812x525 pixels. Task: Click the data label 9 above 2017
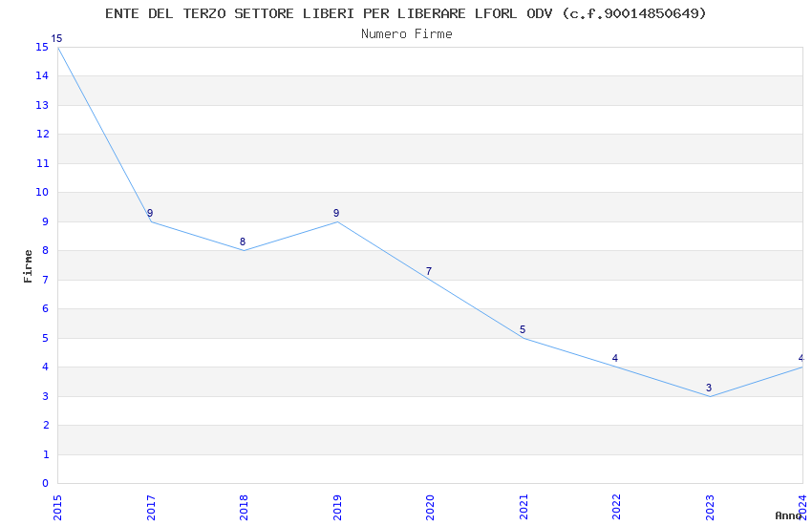[150, 213]
